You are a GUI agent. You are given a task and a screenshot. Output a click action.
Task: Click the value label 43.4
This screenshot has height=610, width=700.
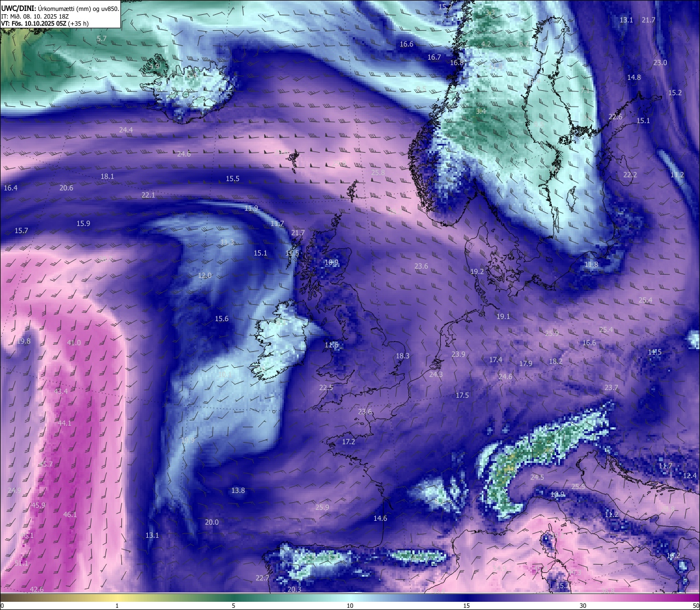point(61,391)
